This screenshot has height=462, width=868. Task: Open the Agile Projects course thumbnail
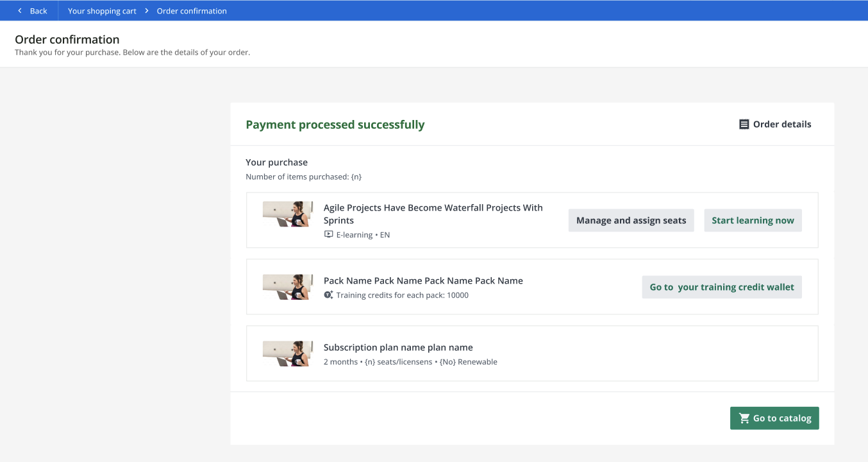coord(288,214)
